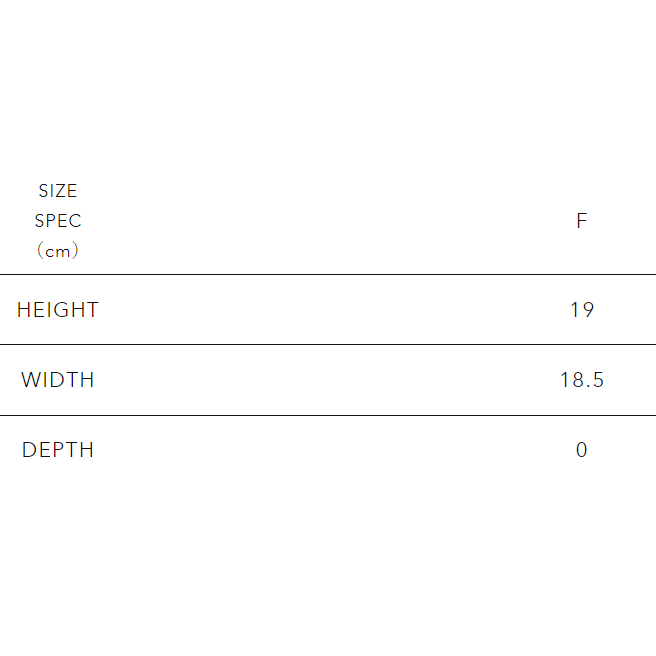Viewport: 656px width, 656px height.
Task: Click the HEIGHT row label
Action: [58, 310]
